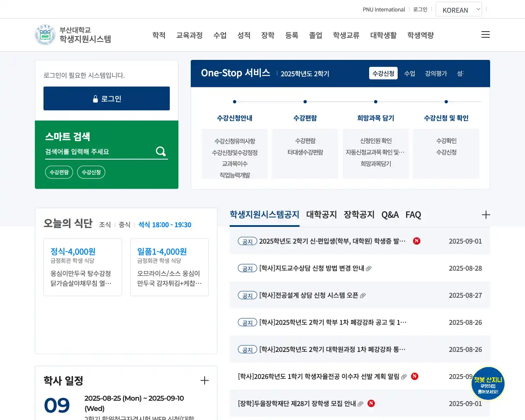The image size is (525, 420).
Task: Click the new badge on 학생자율전공 notice
Action: click(x=415, y=376)
